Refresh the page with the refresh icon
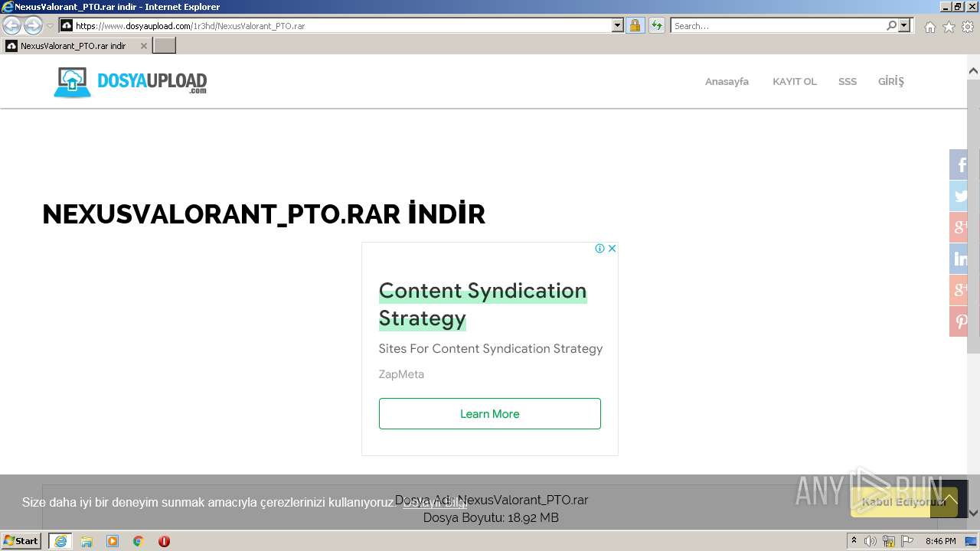 [657, 26]
